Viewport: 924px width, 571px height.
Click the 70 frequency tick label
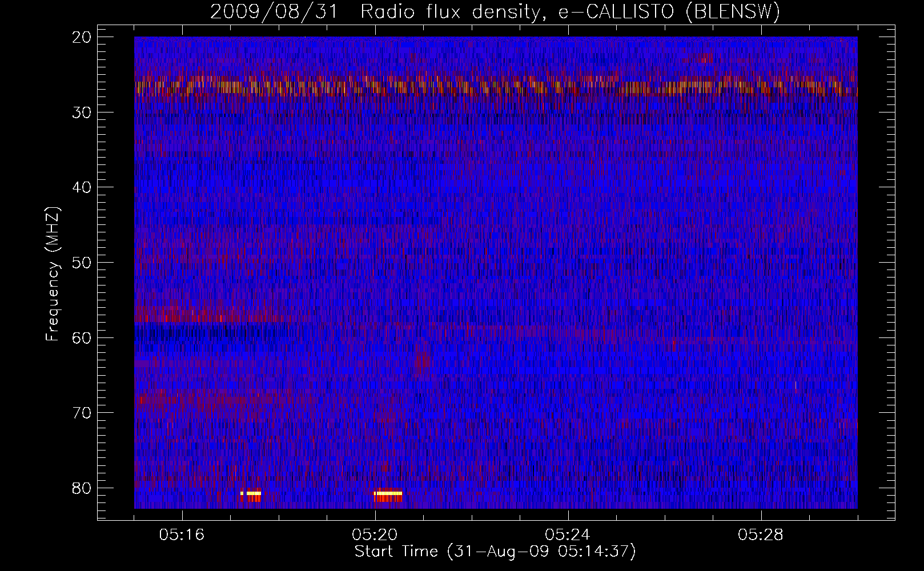pos(82,413)
